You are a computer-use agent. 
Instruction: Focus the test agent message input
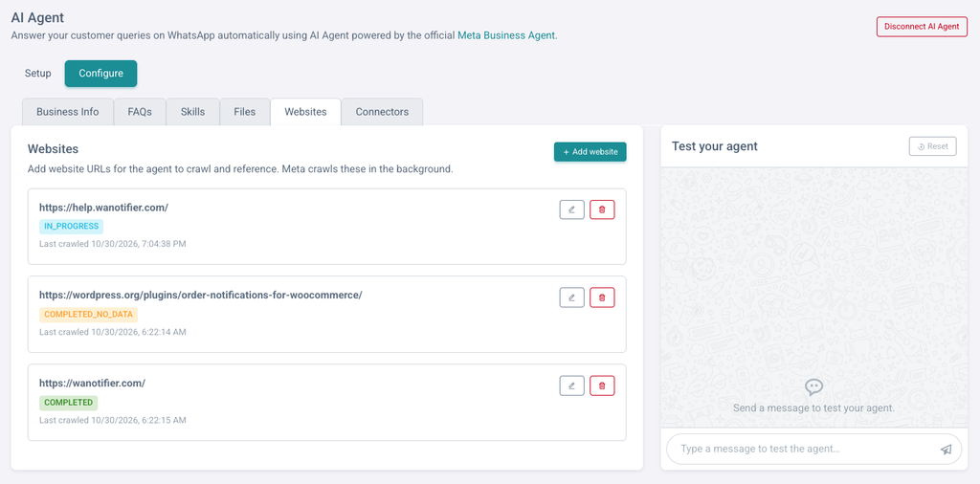tap(813, 449)
